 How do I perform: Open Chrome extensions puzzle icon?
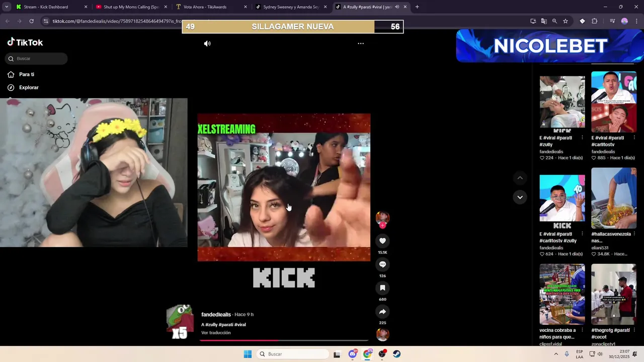[595, 21]
